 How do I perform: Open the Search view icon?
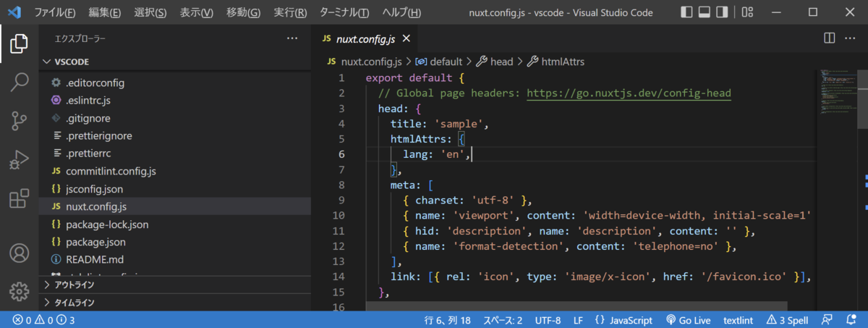coord(20,83)
